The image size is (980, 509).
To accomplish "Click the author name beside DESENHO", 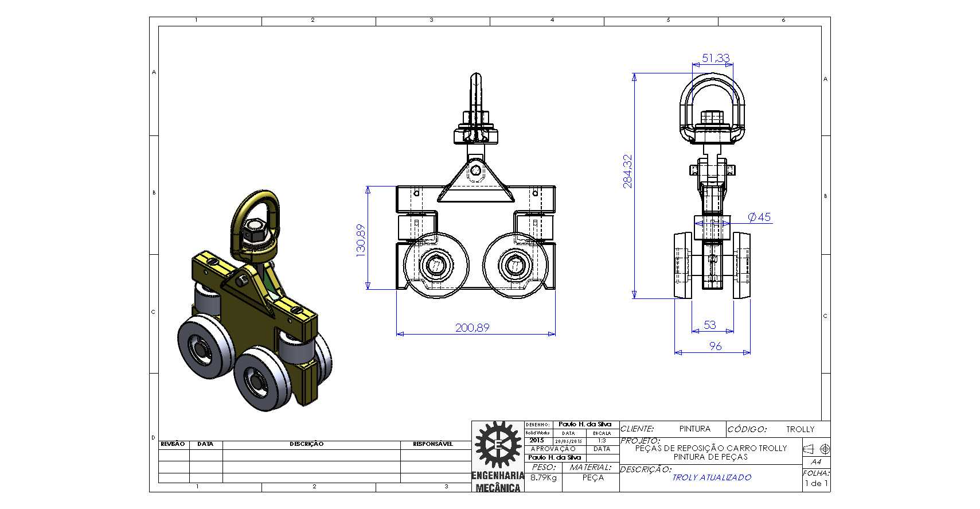I will (585, 424).
